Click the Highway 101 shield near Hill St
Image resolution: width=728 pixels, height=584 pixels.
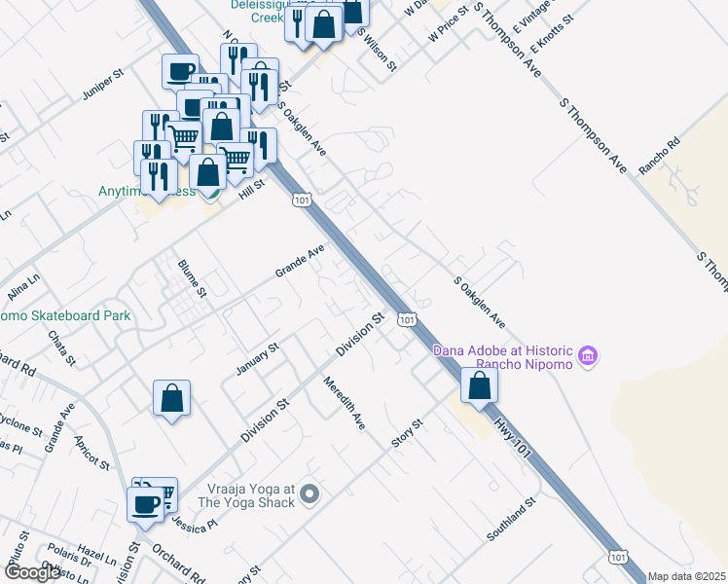[x=302, y=201]
